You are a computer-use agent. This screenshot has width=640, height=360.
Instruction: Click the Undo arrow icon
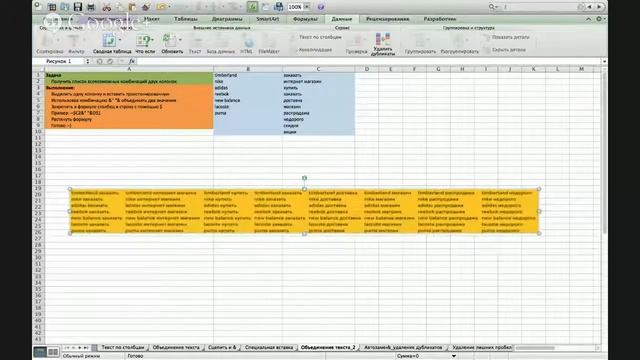[x=162, y=7]
